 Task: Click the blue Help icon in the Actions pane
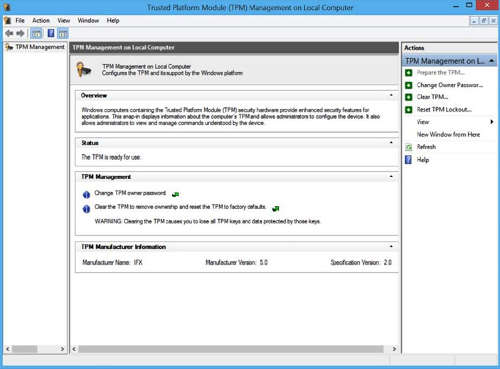(408, 160)
